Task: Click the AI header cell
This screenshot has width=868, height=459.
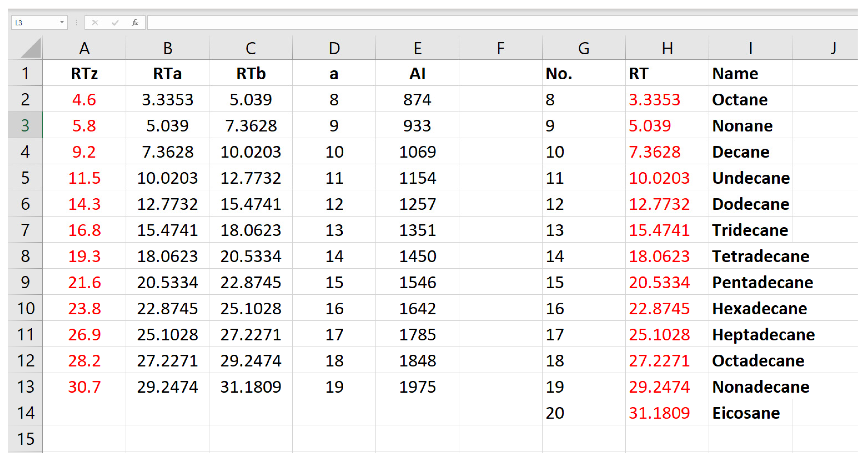Action: coord(417,74)
